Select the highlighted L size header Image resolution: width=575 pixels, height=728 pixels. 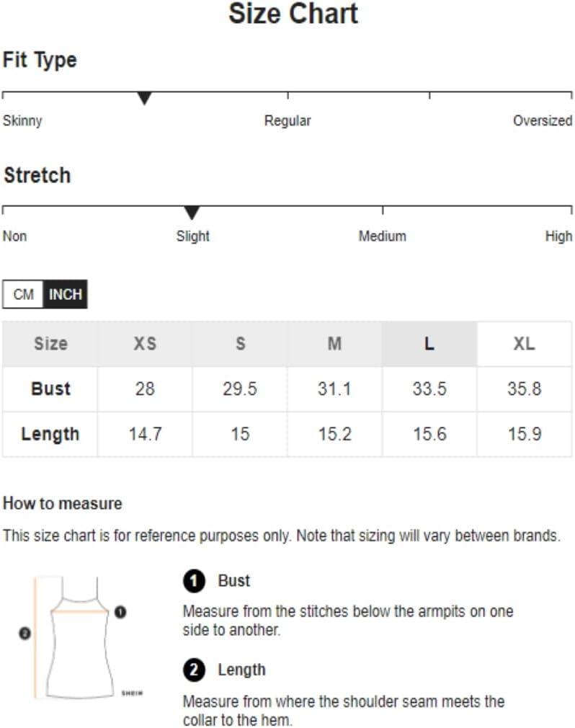pyautogui.click(x=429, y=344)
